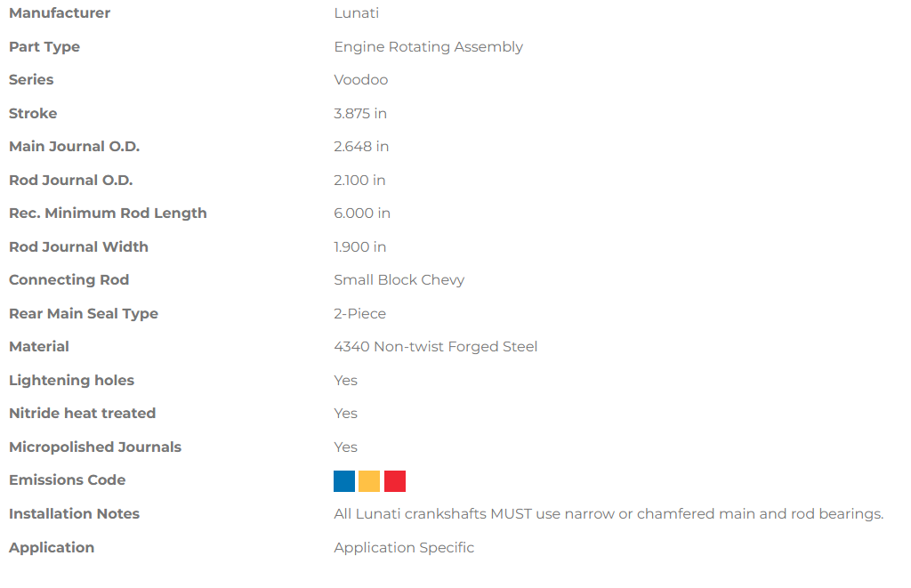Click the Application Specific value

[404, 547]
